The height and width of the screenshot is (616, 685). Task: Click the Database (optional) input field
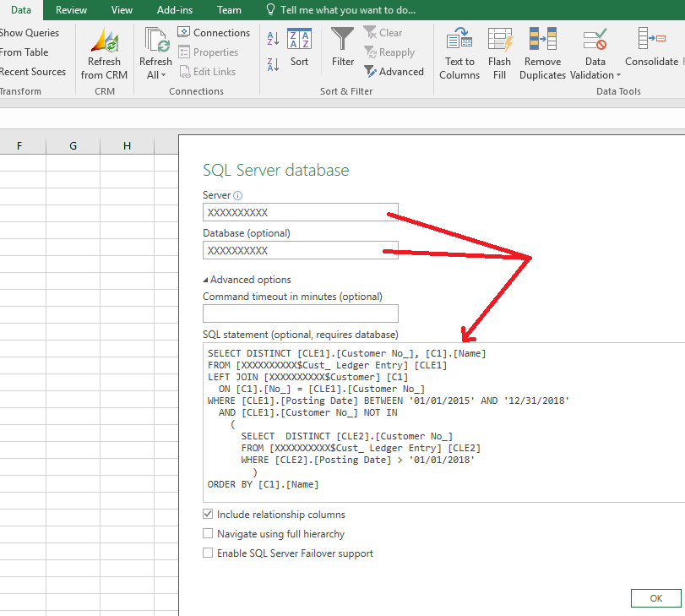(301, 250)
